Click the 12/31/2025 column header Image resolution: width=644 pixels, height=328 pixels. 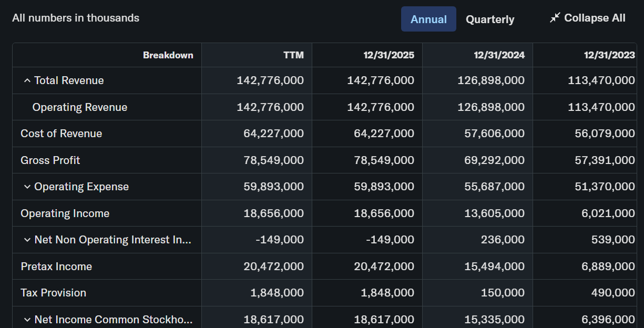tap(389, 55)
